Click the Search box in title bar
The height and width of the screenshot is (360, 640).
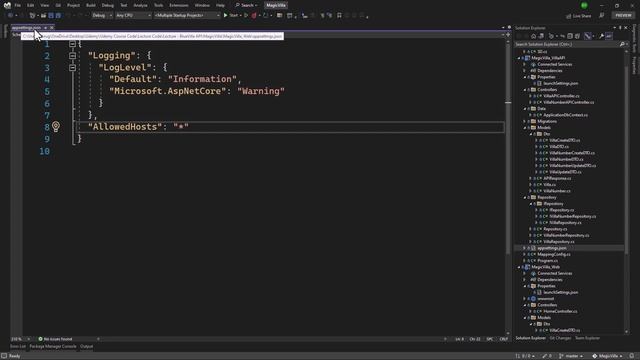coord(247,5)
